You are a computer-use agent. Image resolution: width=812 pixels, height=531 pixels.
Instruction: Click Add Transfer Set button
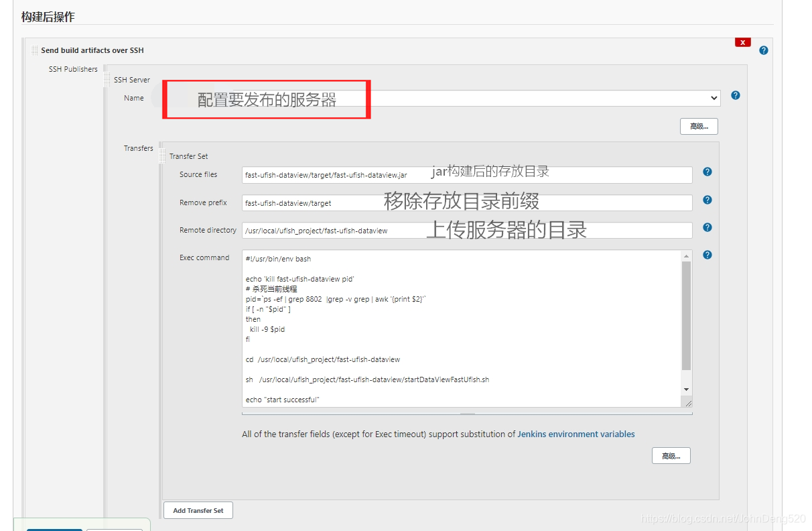[x=198, y=510]
